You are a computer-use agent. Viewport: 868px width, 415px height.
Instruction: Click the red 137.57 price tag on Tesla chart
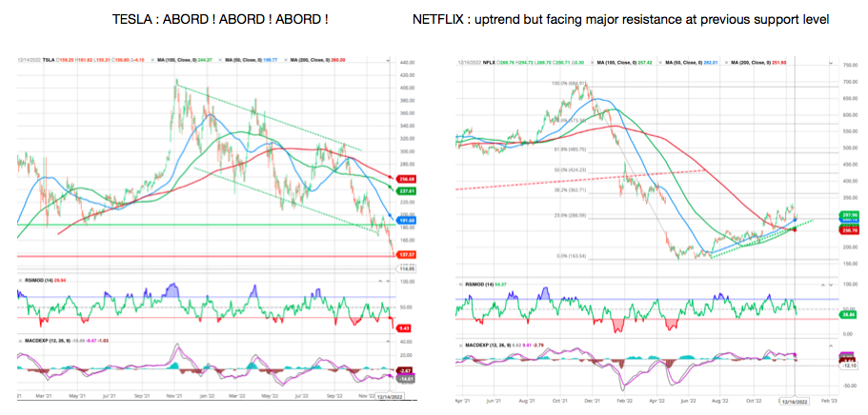coord(406,254)
